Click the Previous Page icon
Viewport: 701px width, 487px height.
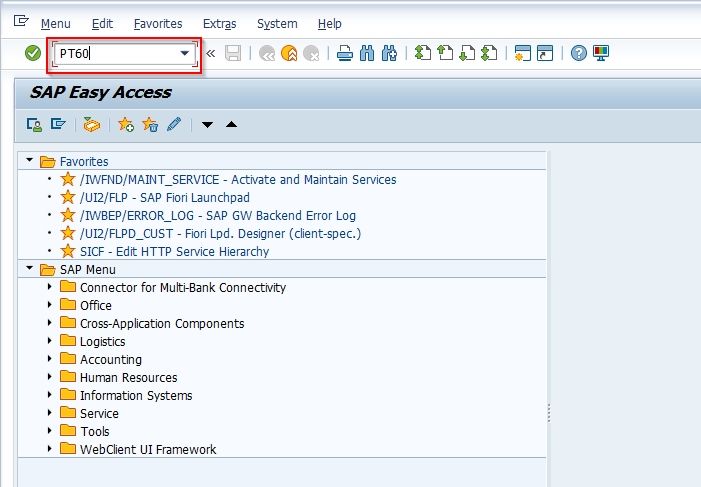(445, 53)
